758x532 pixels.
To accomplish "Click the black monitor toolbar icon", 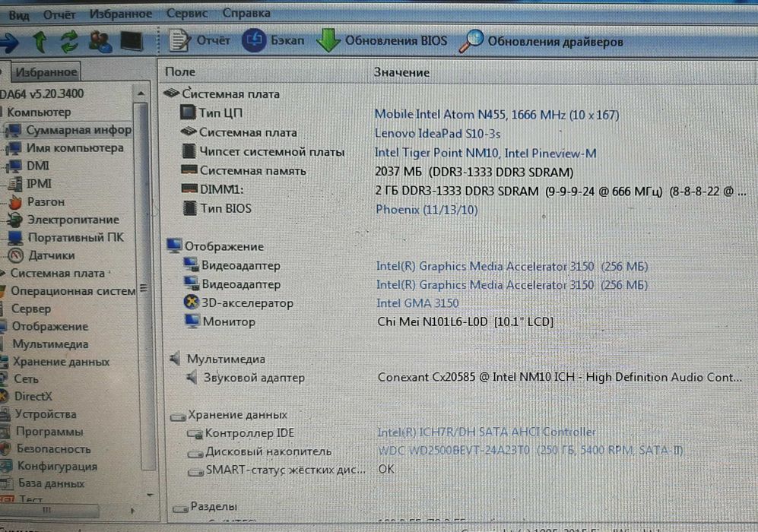I will tap(132, 42).
